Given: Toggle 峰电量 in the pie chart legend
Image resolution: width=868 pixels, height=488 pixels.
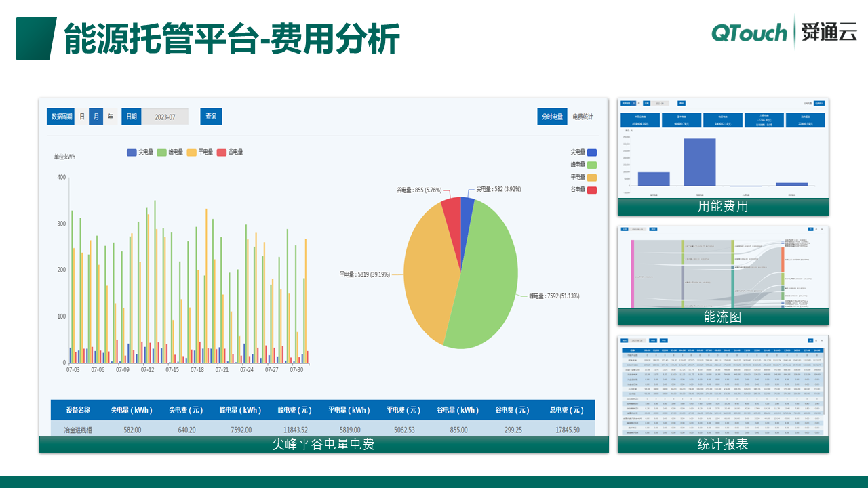Looking at the screenshot, I should (592, 164).
